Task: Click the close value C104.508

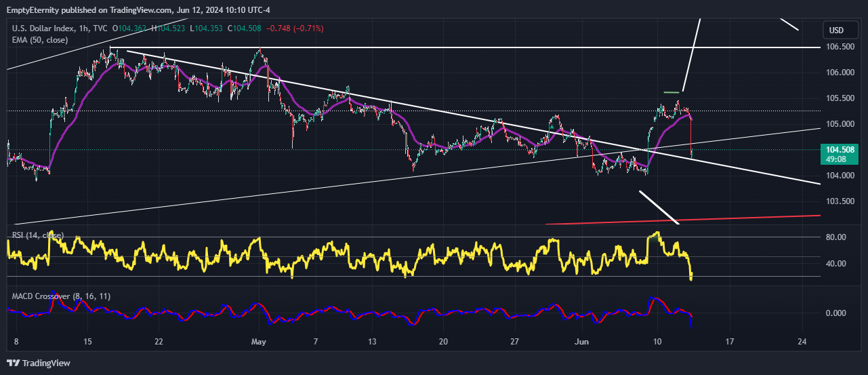Action: click(245, 28)
